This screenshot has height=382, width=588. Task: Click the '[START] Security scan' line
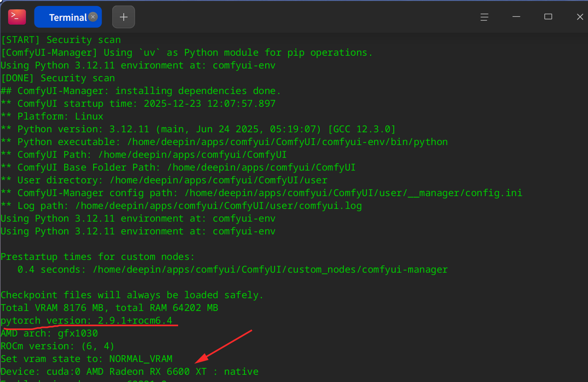(61, 40)
